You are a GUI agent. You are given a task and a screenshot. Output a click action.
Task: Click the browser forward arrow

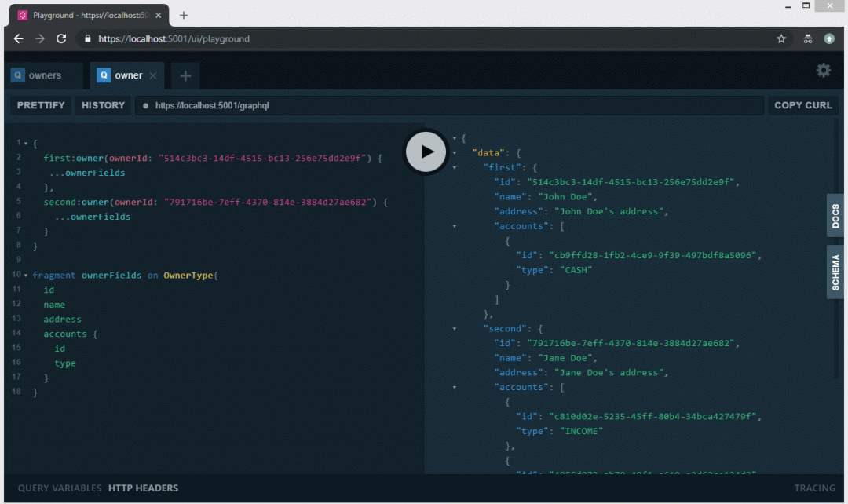click(x=40, y=38)
